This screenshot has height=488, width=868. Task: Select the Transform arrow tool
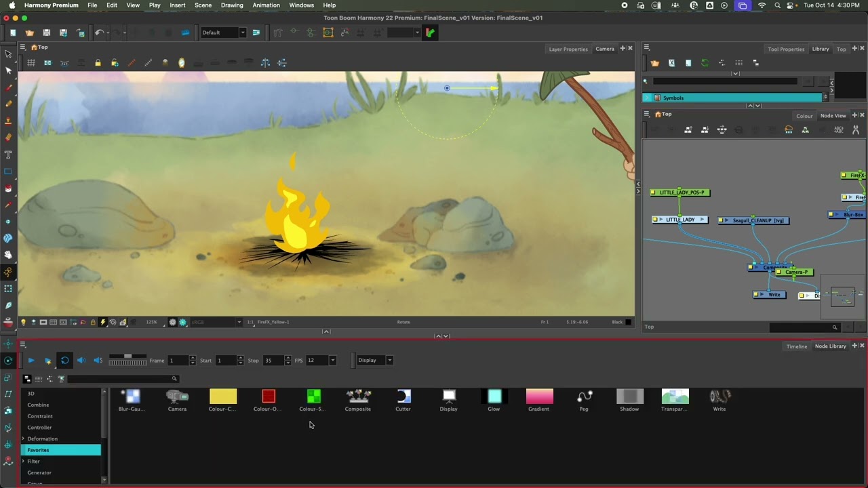click(8, 54)
